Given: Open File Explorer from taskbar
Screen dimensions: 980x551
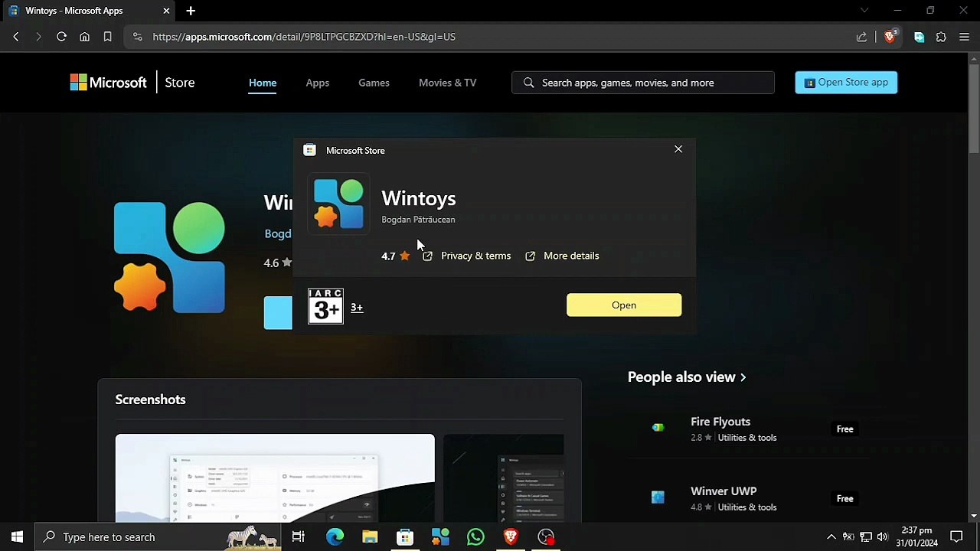Looking at the screenshot, I should (x=370, y=537).
